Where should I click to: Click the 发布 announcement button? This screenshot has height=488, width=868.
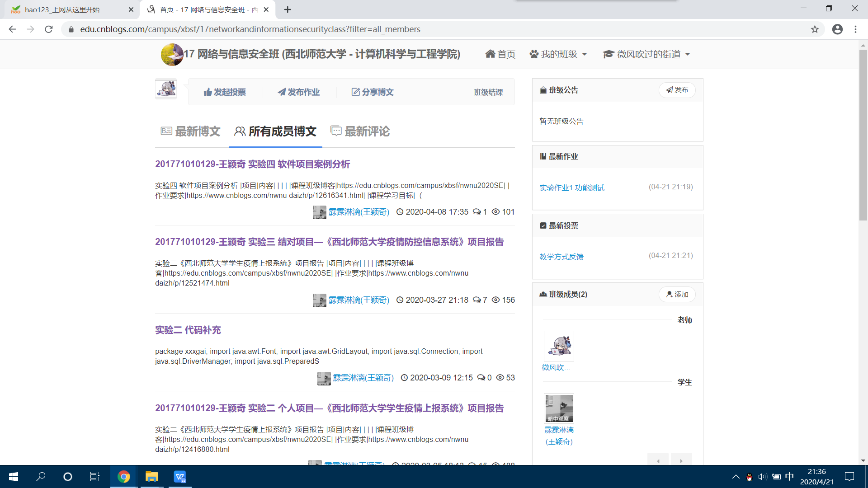pos(677,90)
